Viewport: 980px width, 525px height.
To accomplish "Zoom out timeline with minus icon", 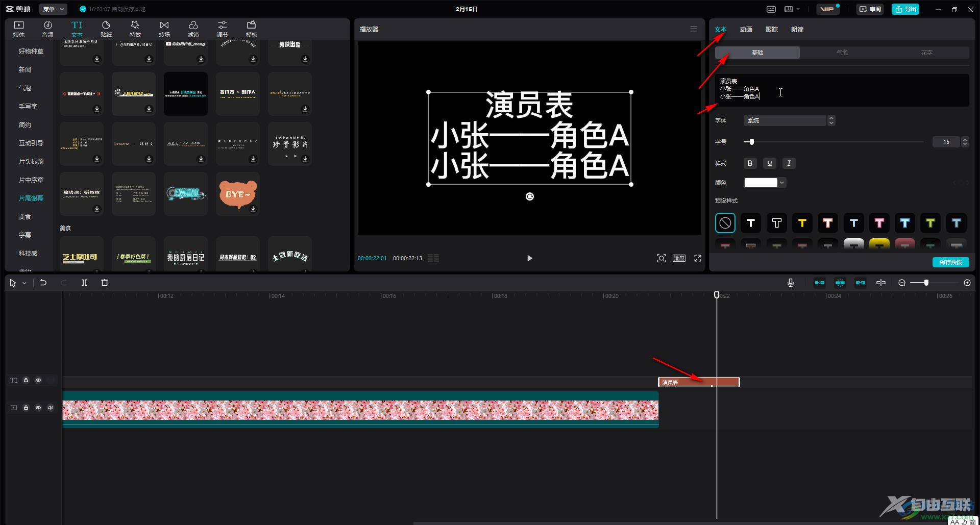I will (x=902, y=283).
